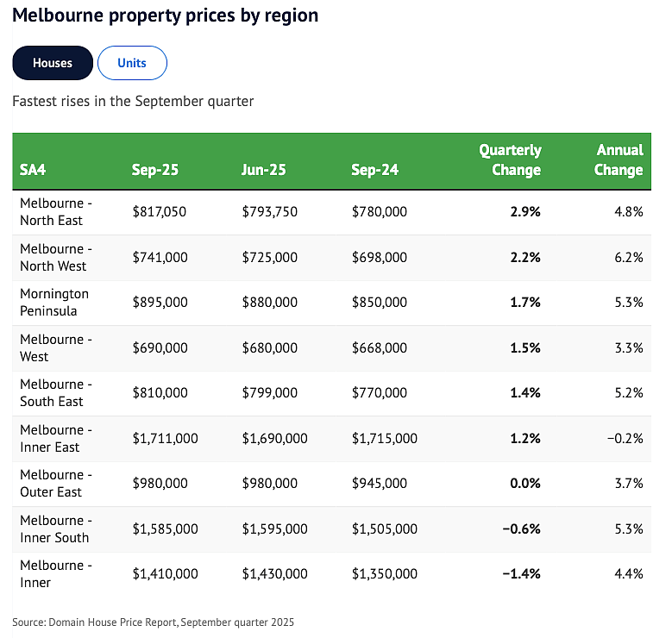Click the Melbourne - West region cell
The width and height of the screenshot is (672, 638).
56,348
